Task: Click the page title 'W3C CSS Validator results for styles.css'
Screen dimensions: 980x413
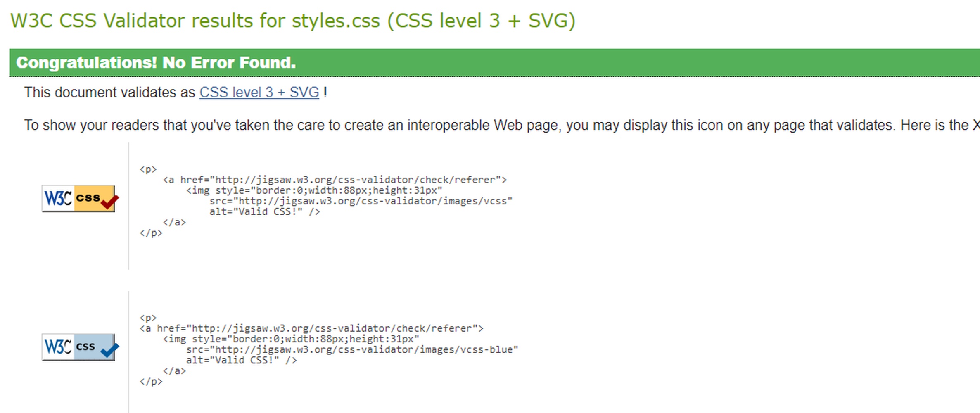Action: click(195, 21)
